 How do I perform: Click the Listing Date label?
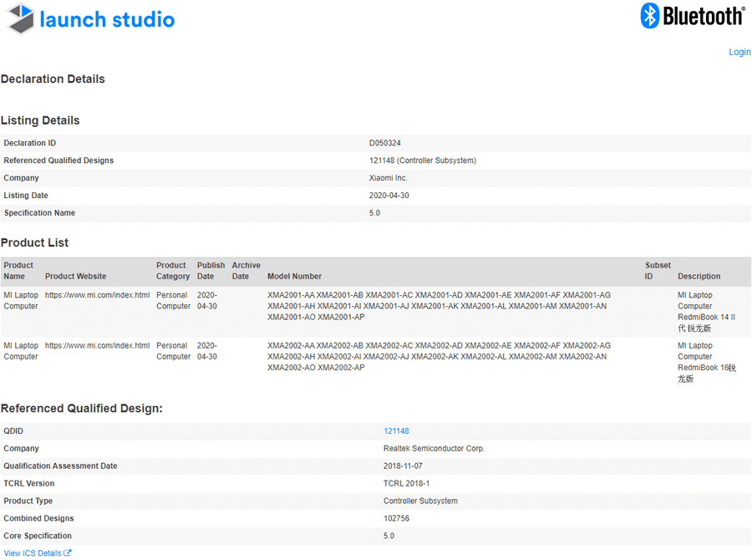[26, 196]
